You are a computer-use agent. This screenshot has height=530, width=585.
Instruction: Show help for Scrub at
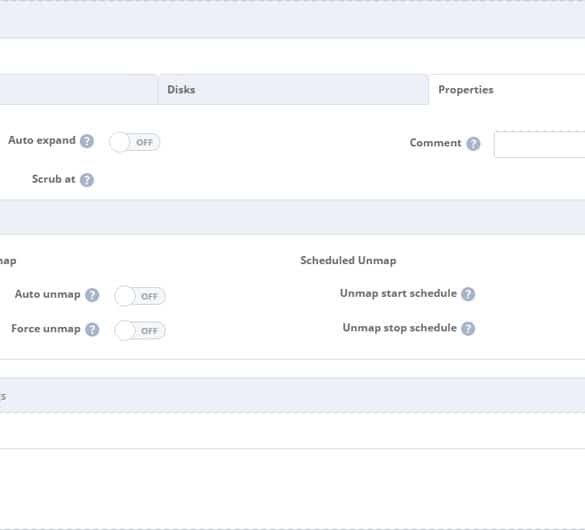pyautogui.click(x=87, y=180)
